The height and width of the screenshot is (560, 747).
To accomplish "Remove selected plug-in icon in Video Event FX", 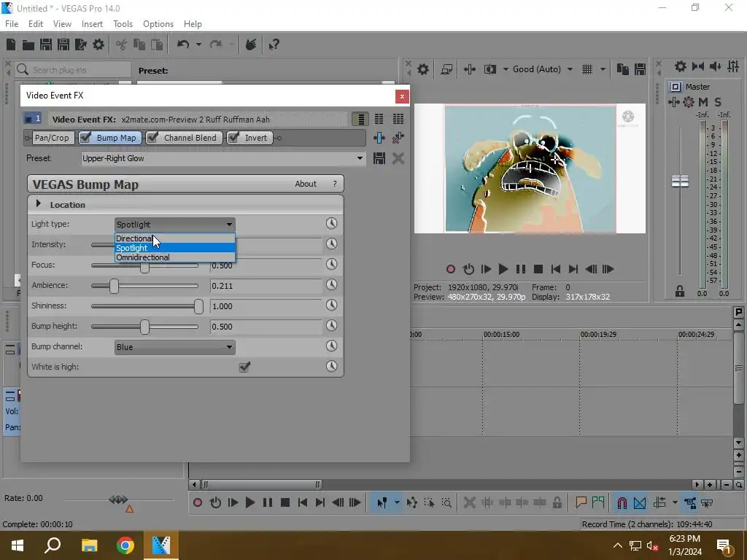I will 398,138.
